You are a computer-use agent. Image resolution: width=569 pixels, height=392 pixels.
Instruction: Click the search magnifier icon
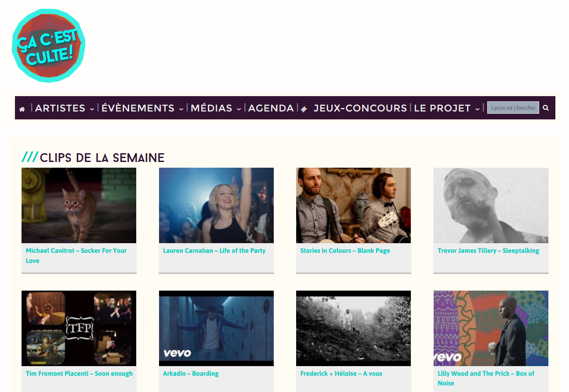[546, 108]
